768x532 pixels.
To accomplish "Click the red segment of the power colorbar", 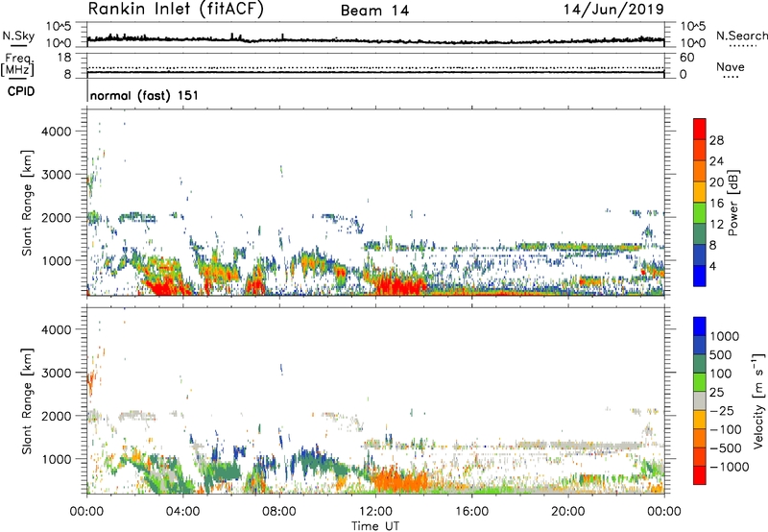I will tap(700, 129).
